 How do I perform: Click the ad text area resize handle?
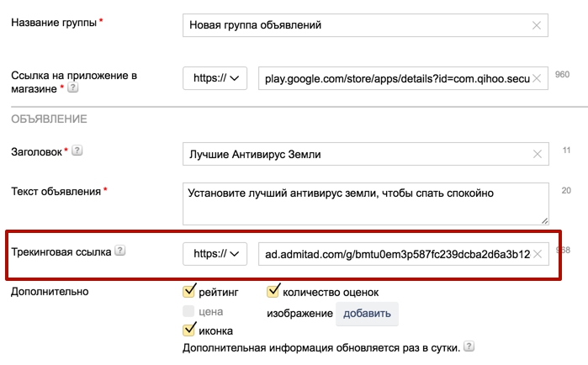[x=543, y=219]
